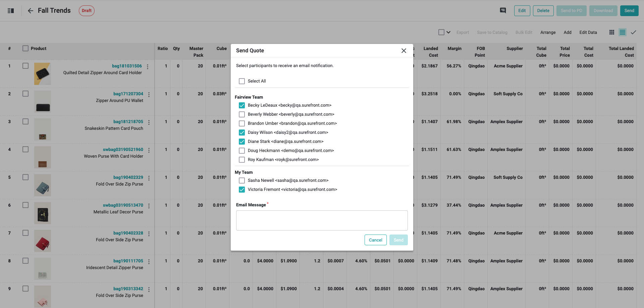This screenshot has height=308, width=644.
Task: Open options menu for bag190402329
Action: coord(149,178)
